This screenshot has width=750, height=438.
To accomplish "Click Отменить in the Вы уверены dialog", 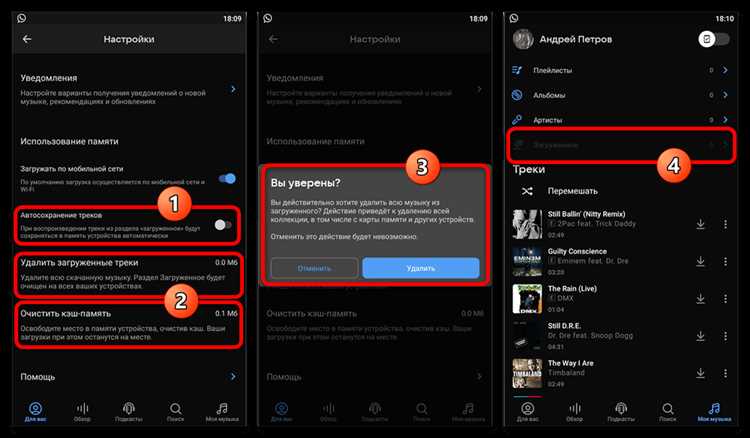I will (314, 268).
